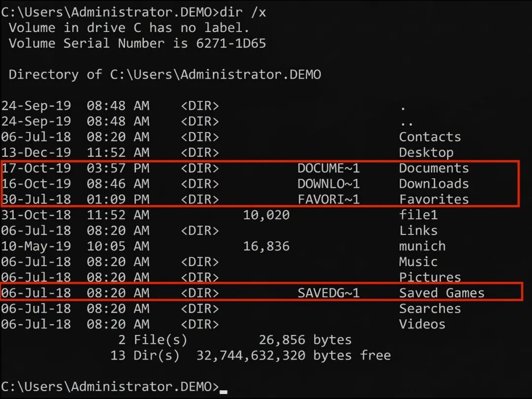Click the double-dot parent directory entry
Image resolution: width=532 pixels, height=399 pixels.
(x=406, y=125)
